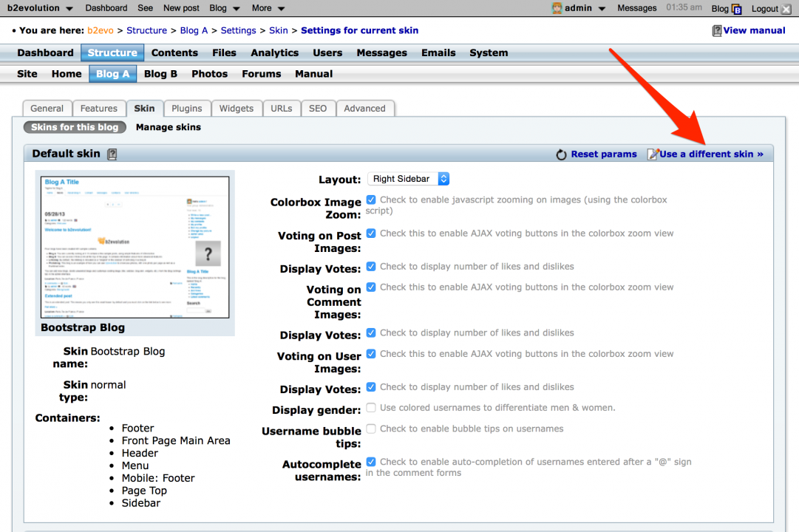Switch to the Forums sub-tab
The height and width of the screenshot is (532, 799).
click(262, 74)
